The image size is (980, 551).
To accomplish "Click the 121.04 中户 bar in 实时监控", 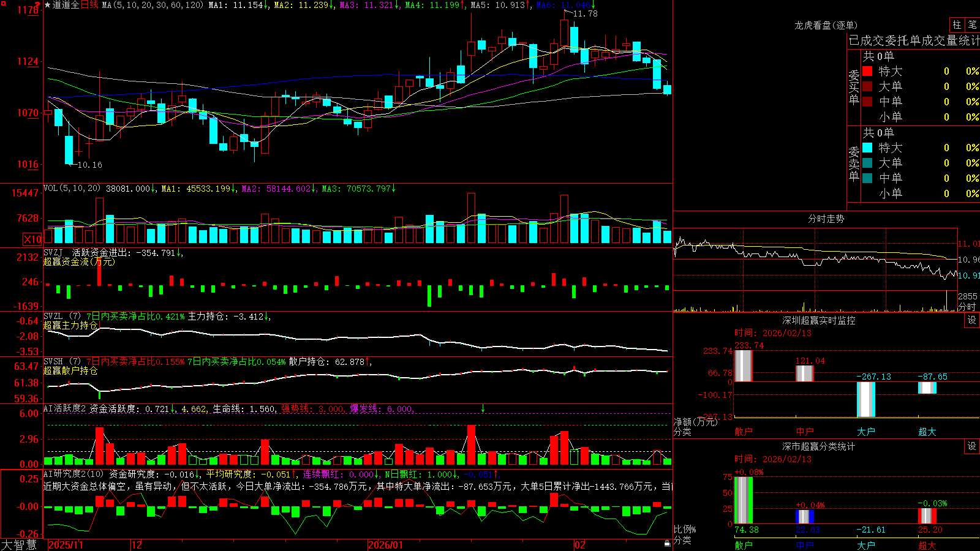I will [x=804, y=373].
